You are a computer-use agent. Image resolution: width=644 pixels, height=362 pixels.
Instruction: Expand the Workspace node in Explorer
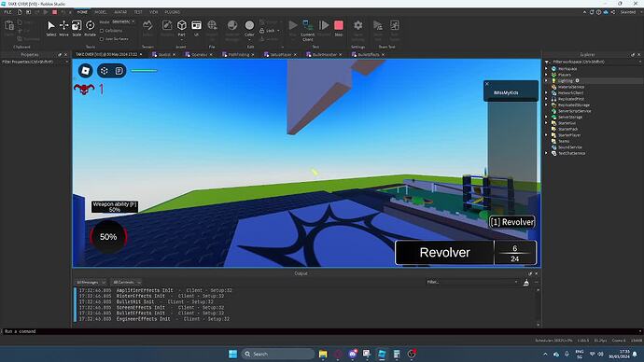547,68
